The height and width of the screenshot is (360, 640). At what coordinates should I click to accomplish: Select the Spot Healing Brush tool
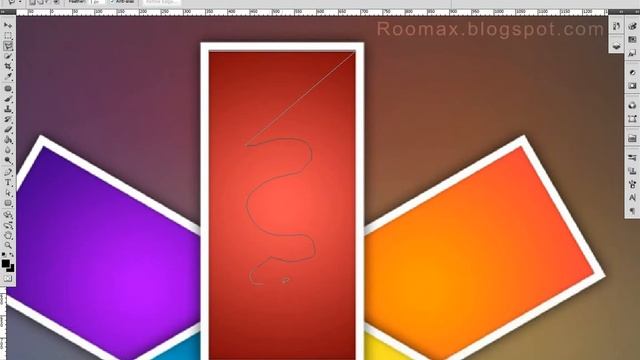(x=8, y=89)
